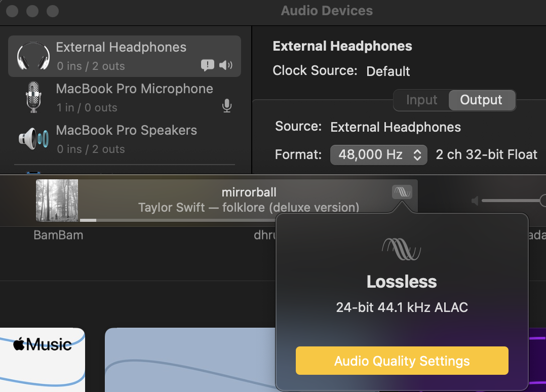Click the microphone input badge icon
The height and width of the screenshot is (392, 546).
227,105
